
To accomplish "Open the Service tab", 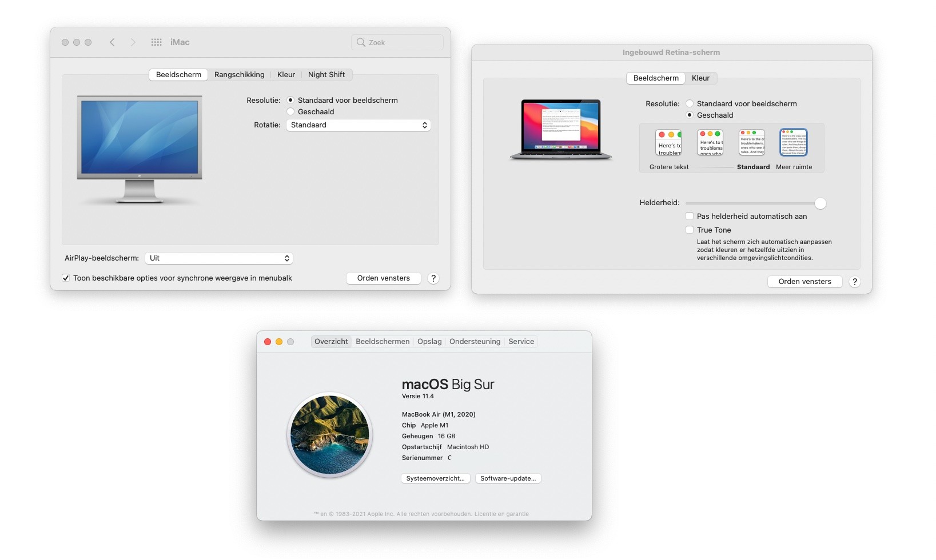I will click(521, 342).
